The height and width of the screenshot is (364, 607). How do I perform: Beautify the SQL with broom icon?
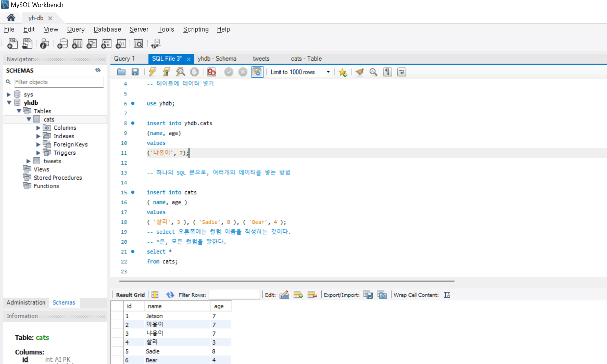pyautogui.click(x=360, y=72)
